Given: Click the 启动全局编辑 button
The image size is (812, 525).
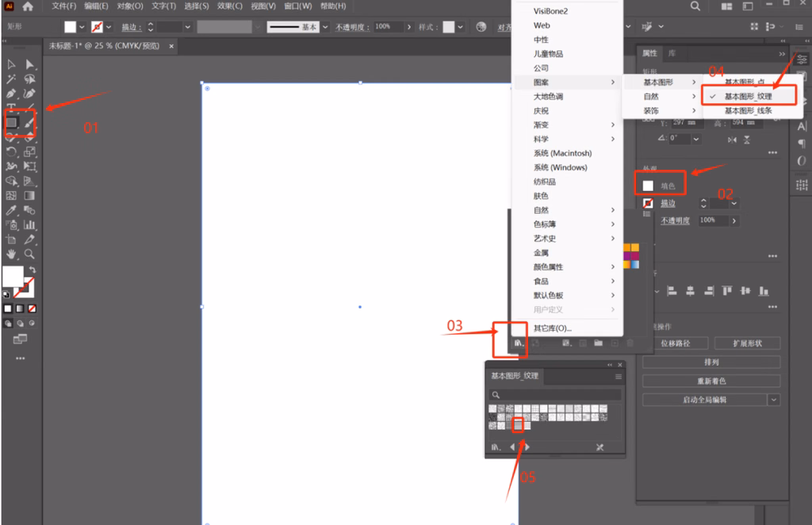Looking at the screenshot, I should pos(704,400).
